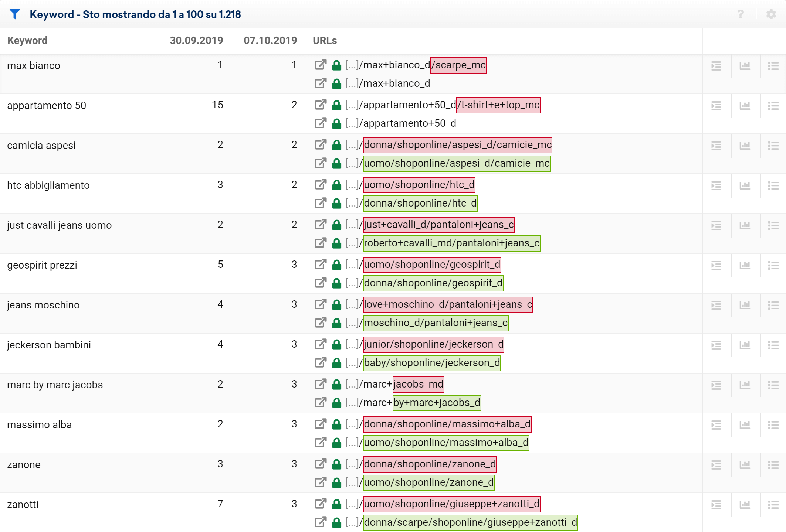Click the green lock on donna/shoponline/zanone_d
786x532 pixels.
[x=336, y=464]
